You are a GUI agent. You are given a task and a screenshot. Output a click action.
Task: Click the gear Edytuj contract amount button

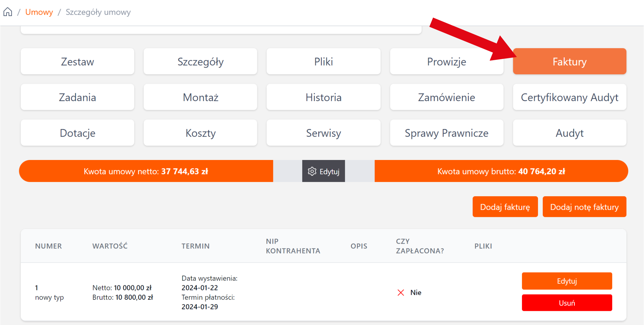click(x=323, y=171)
